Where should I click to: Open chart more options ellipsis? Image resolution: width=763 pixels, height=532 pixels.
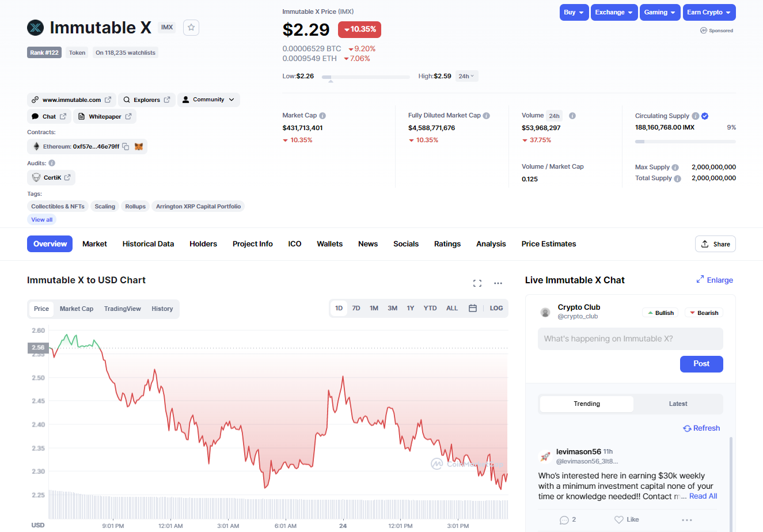(498, 283)
